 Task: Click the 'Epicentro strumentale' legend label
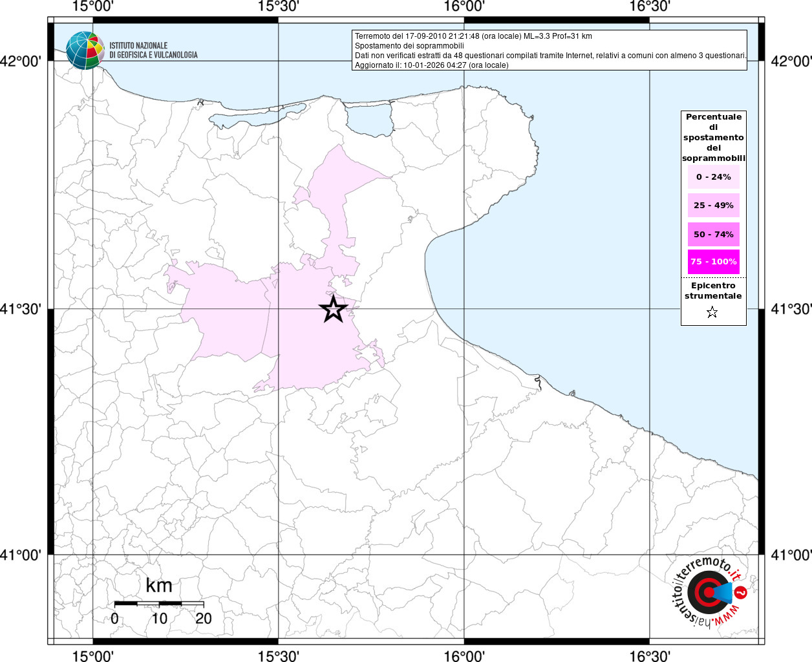point(713,291)
